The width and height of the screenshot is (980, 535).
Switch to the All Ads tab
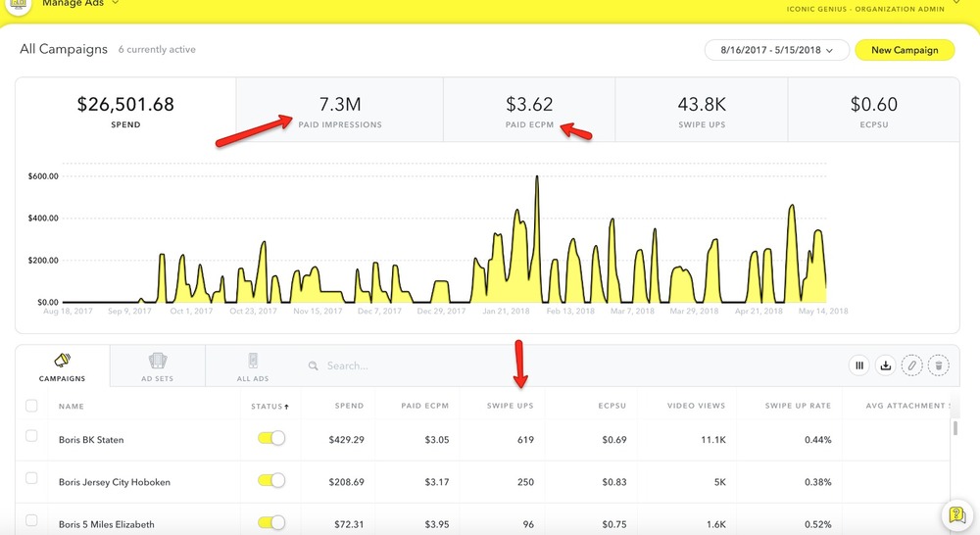pyautogui.click(x=253, y=365)
